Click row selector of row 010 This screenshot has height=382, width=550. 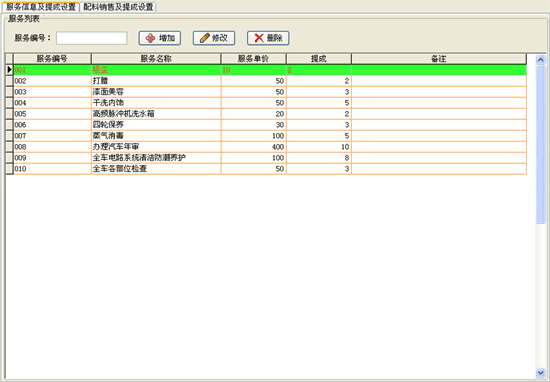click(x=9, y=169)
